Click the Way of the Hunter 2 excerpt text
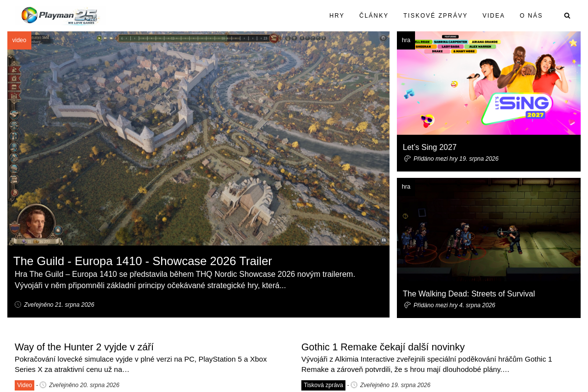Screen dimensions: 588x392 click(x=141, y=364)
